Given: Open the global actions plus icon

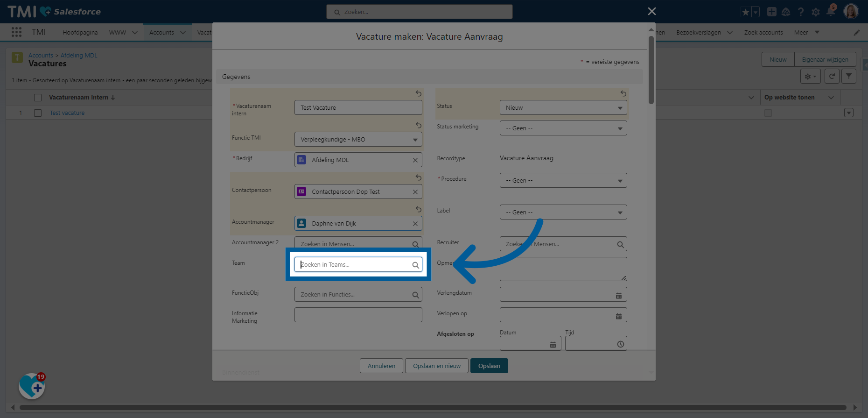Looking at the screenshot, I should click(x=772, y=12).
